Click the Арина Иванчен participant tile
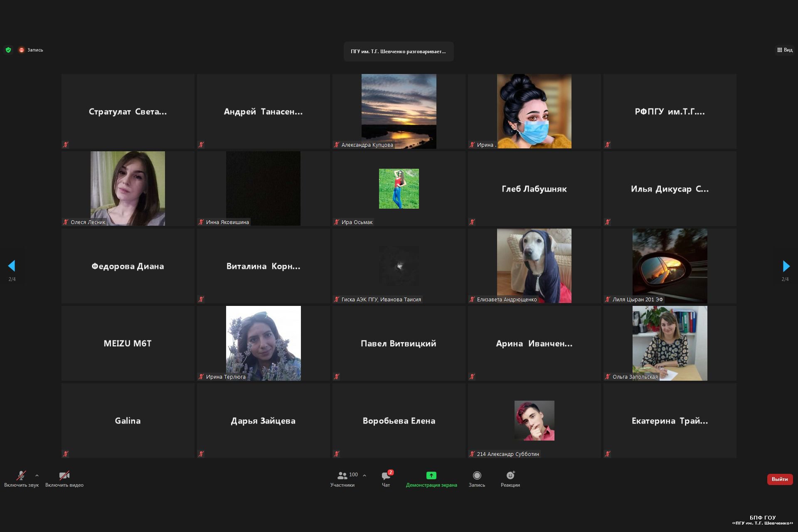Viewport: 798px width, 532px height. [x=534, y=343]
